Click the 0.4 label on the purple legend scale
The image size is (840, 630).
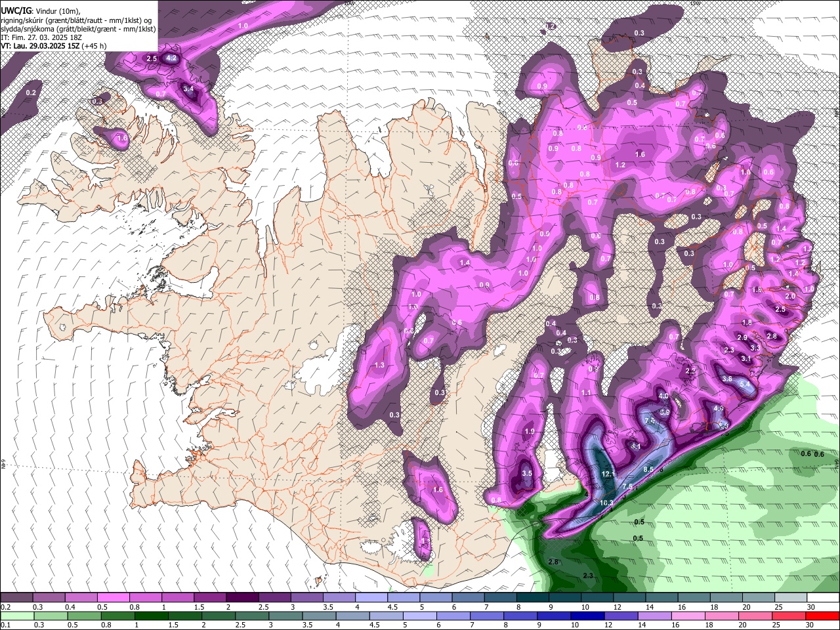click(70, 607)
